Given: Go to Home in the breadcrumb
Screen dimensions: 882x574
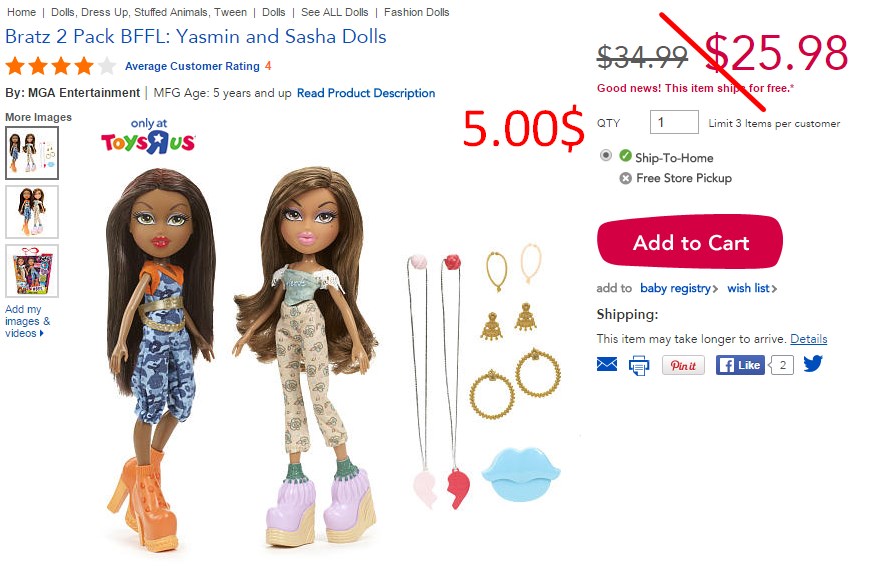Looking at the screenshot, I should (x=21, y=12).
